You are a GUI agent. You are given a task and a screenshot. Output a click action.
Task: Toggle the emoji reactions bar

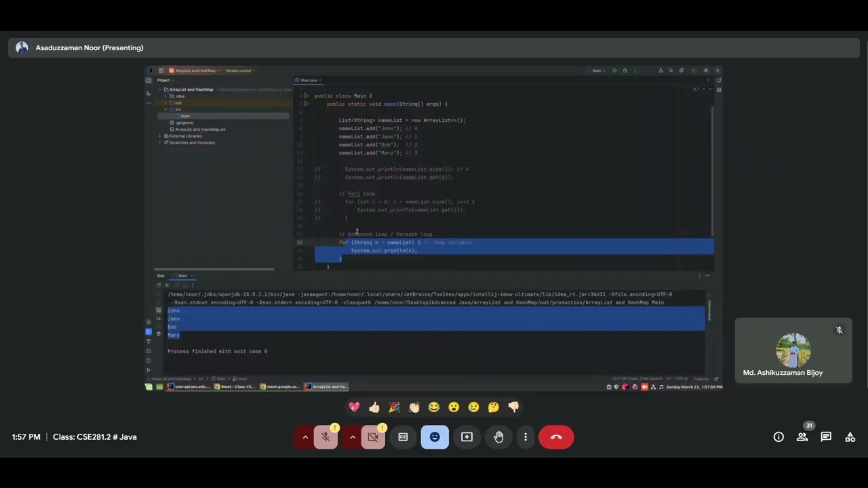(x=435, y=437)
